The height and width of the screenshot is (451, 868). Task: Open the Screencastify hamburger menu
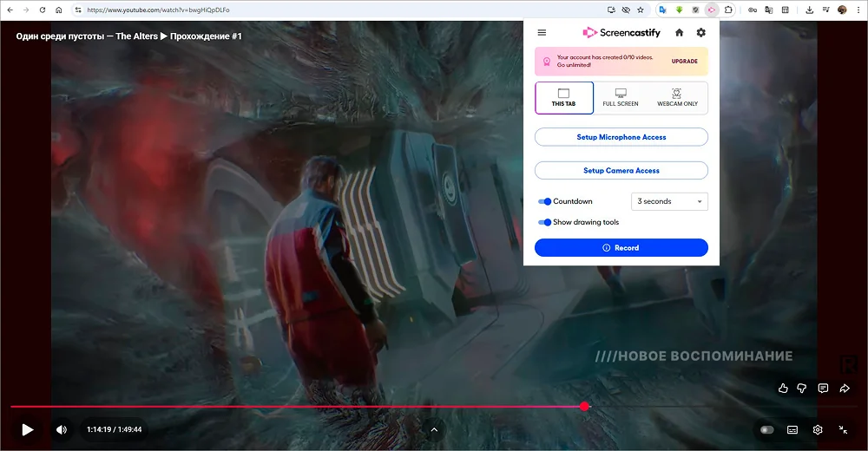pyautogui.click(x=542, y=33)
